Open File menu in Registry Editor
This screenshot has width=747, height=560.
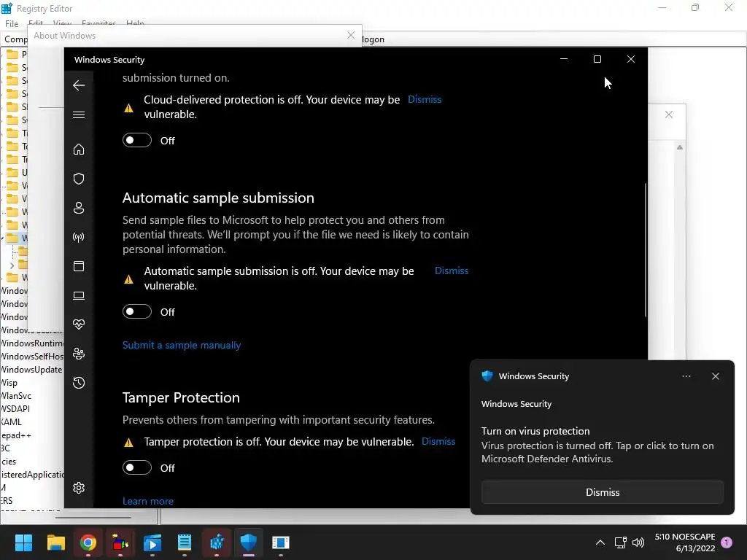(12, 23)
